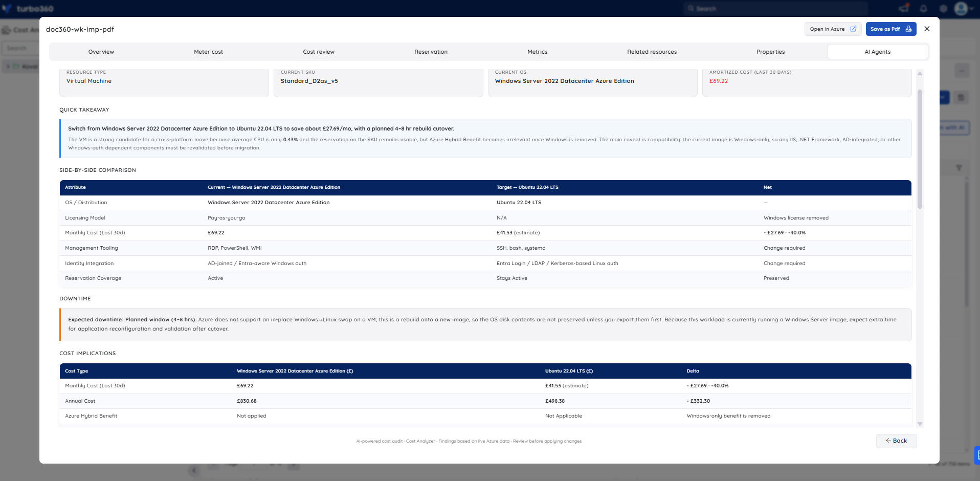The width and height of the screenshot is (980, 481).
Task: Click the £830.68 annual cost cell
Action: coord(247,401)
